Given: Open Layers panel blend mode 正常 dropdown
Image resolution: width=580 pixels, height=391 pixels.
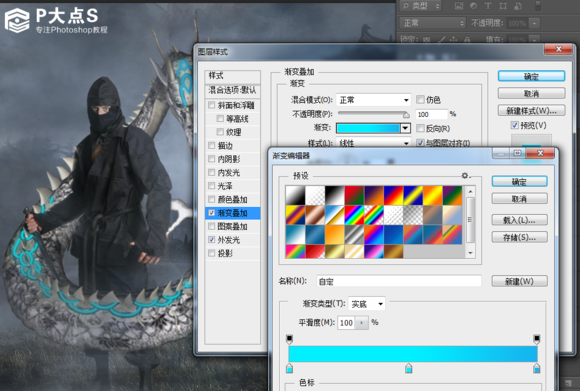Looking at the screenshot, I should (x=432, y=23).
